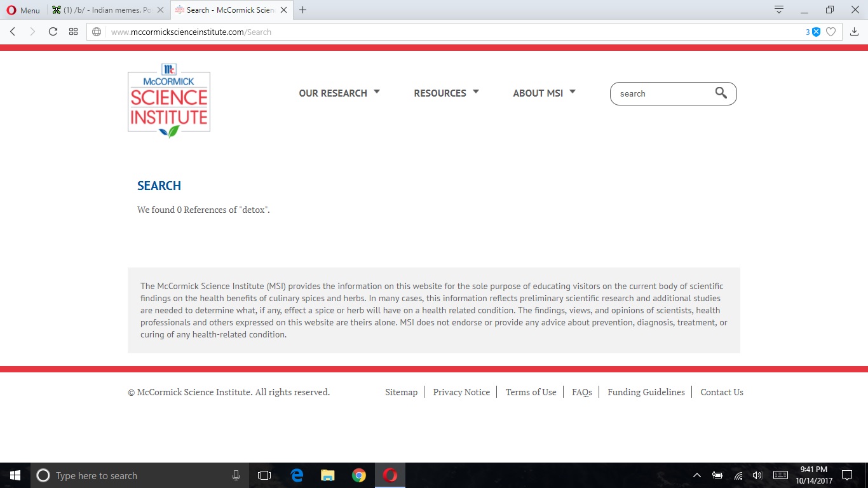This screenshot has width=868, height=488.
Task: Open the Opera Menu button
Action: [23, 10]
